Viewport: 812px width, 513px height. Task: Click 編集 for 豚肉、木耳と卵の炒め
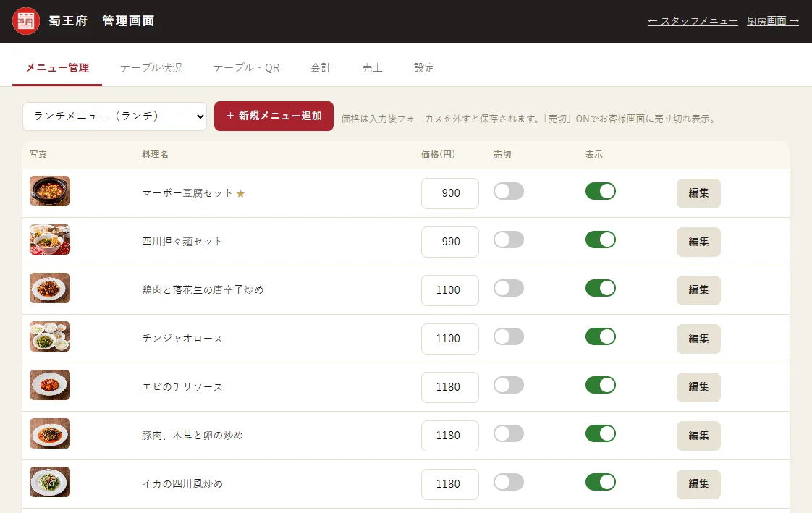pyautogui.click(x=698, y=436)
